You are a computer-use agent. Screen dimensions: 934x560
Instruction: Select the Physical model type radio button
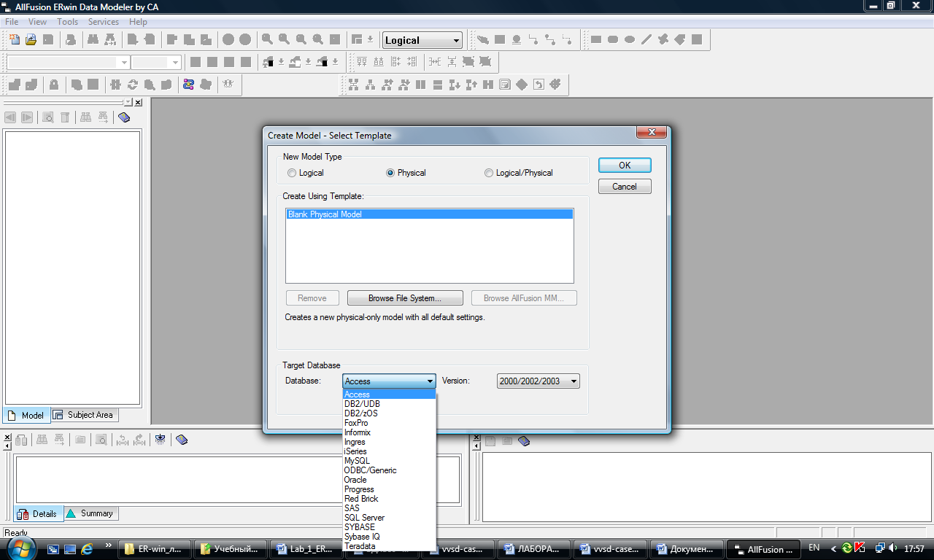click(390, 173)
